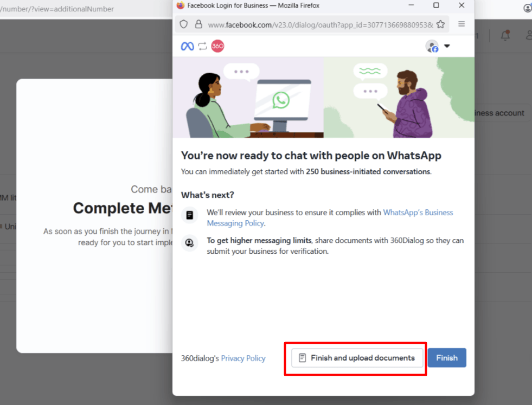Click 'To get higher messaging limits' text
The height and width of the screenshot is (405, 532).
click(259, 241)
